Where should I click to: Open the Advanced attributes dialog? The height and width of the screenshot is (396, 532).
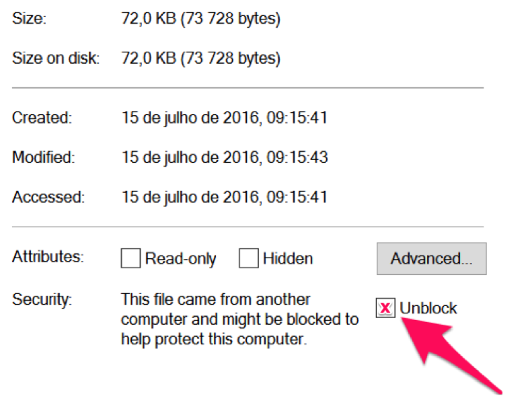[431, 258]
